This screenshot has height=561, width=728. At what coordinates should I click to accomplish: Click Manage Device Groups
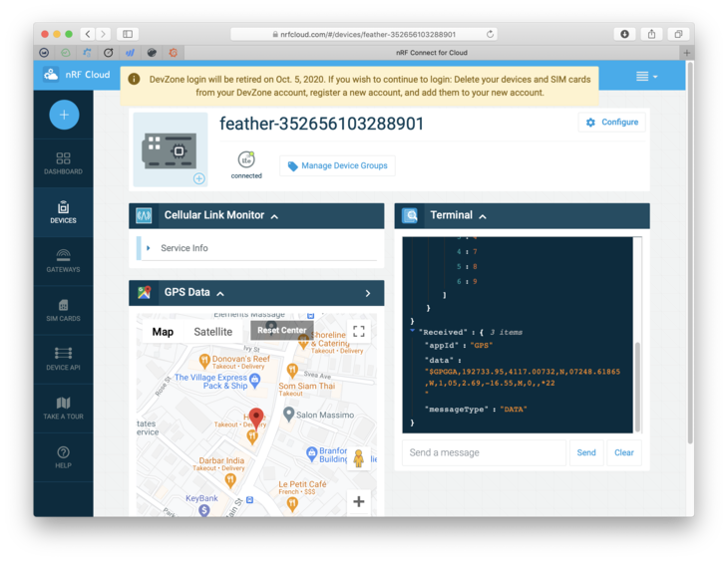pos(337,165)
